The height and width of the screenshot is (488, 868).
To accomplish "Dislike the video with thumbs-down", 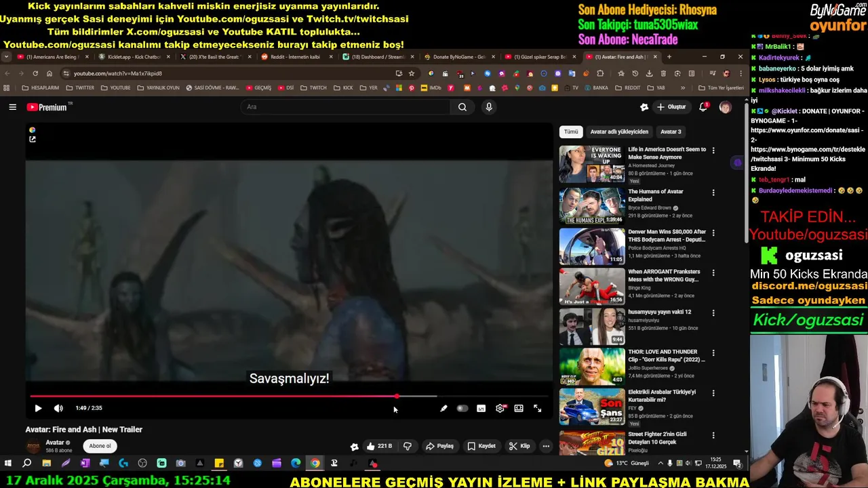I will pos(408,446).
